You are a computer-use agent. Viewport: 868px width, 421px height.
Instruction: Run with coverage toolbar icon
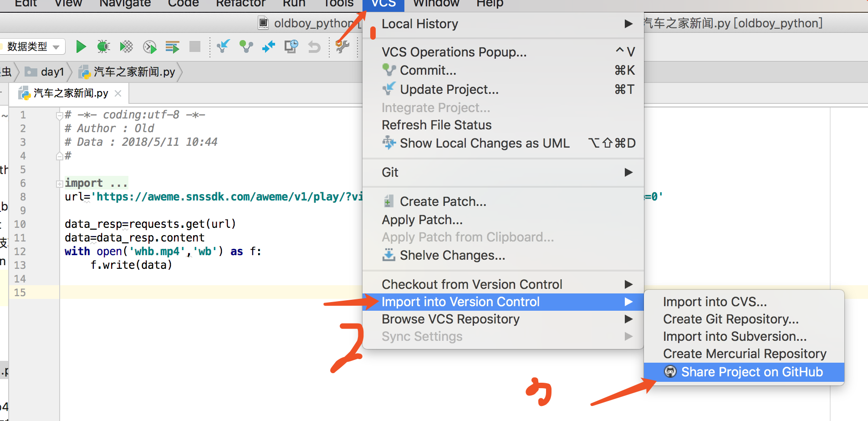[126, 46]
